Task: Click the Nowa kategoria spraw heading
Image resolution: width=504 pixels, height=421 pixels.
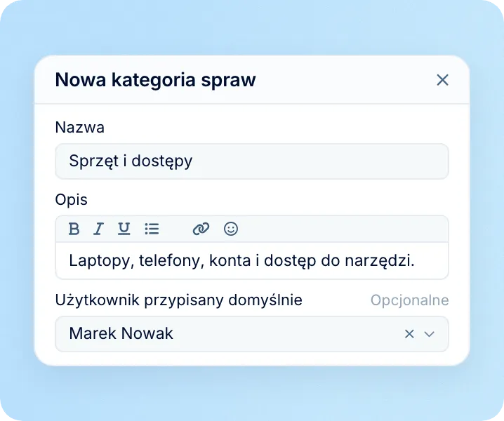Action: pos(156,80)
